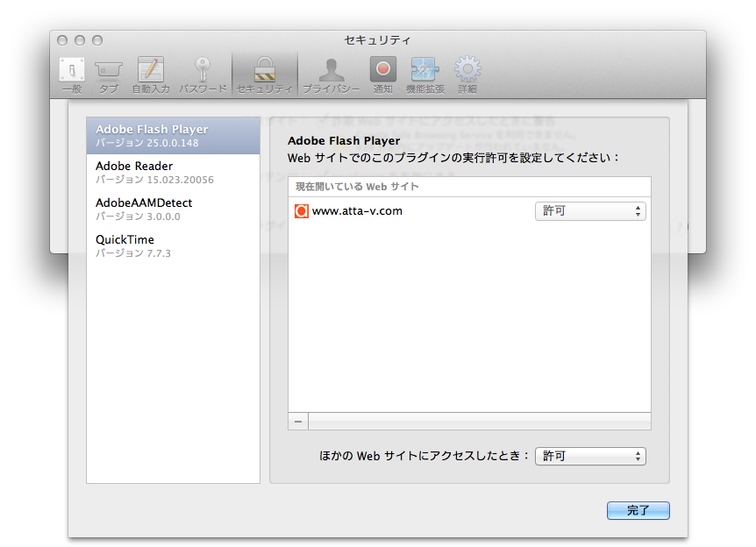Image resolution: width=756 pixels, height=547 pixels.
Task: Click the window's red close button
Action: 62,40
